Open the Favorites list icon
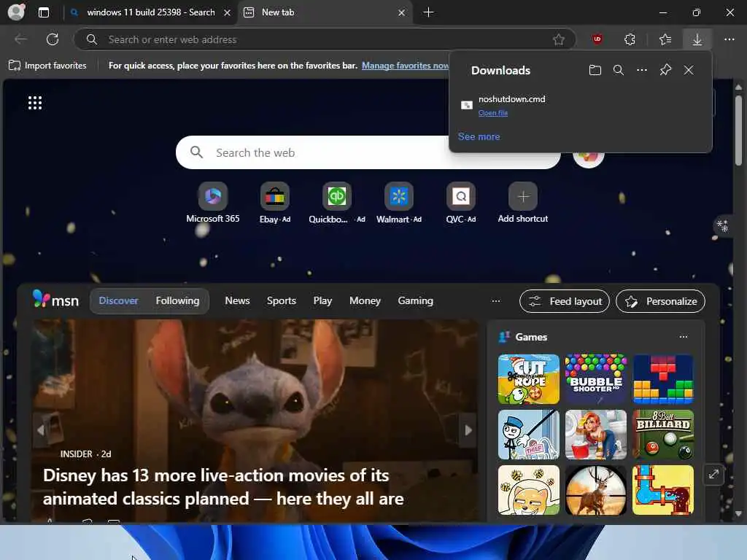The height and width of the screenshot is (560, 747). click(665, 39)
